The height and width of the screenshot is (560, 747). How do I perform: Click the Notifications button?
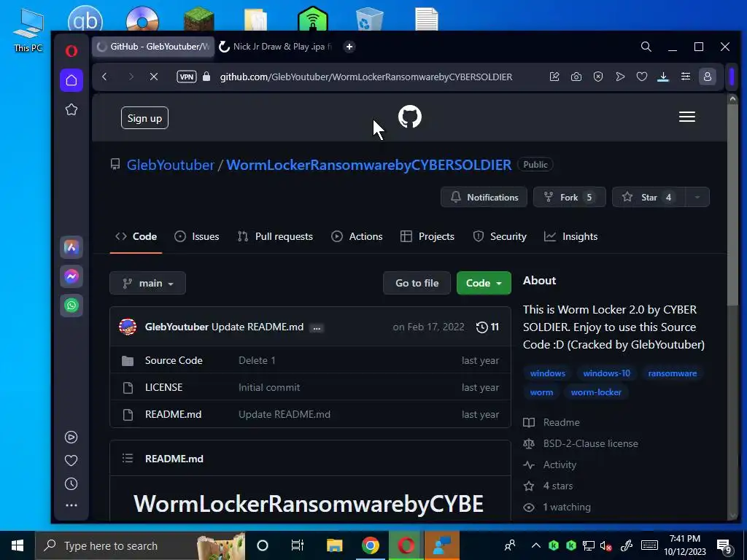pos(484,197)
